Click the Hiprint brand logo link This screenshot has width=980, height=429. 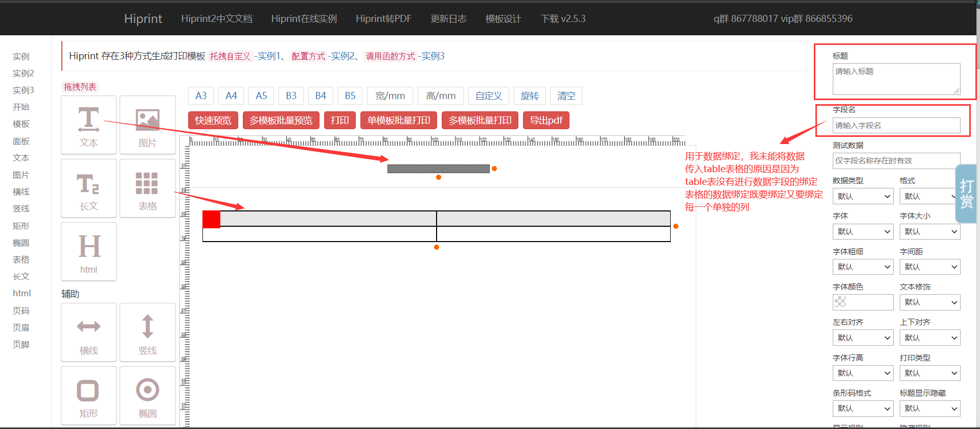(143, 19)
